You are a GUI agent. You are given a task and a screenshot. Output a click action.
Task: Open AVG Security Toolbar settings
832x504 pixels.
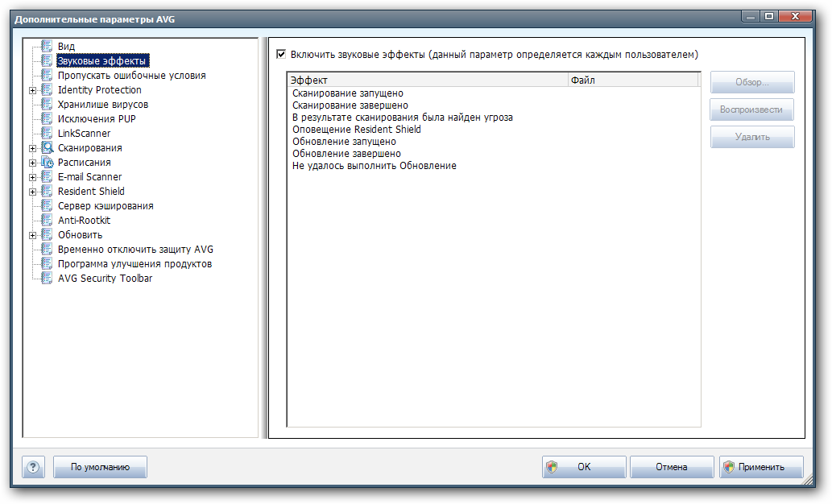(x=105, y=279)
